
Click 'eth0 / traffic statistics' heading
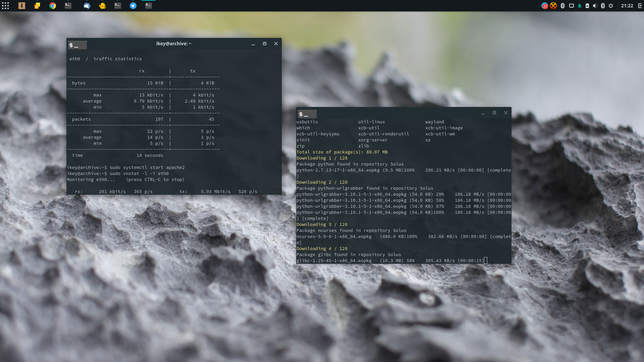106,59
